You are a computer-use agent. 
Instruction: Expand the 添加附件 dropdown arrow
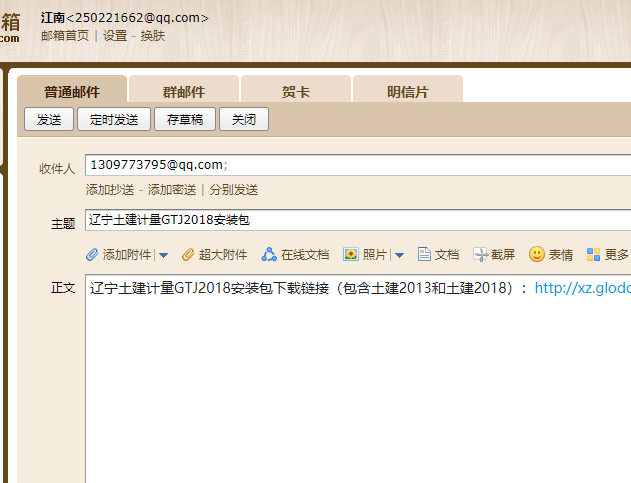click(x=163, y=255)
